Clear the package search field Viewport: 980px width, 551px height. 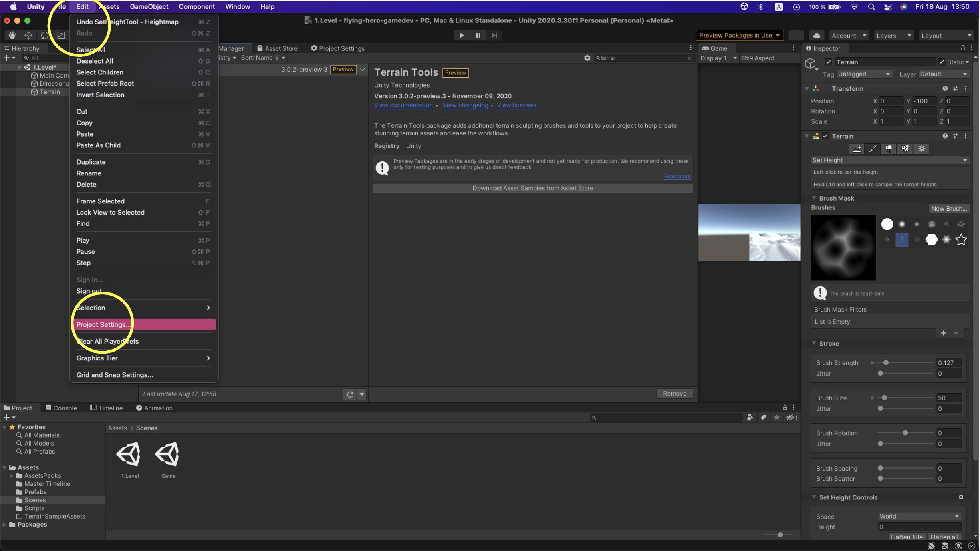click(689, 58)
